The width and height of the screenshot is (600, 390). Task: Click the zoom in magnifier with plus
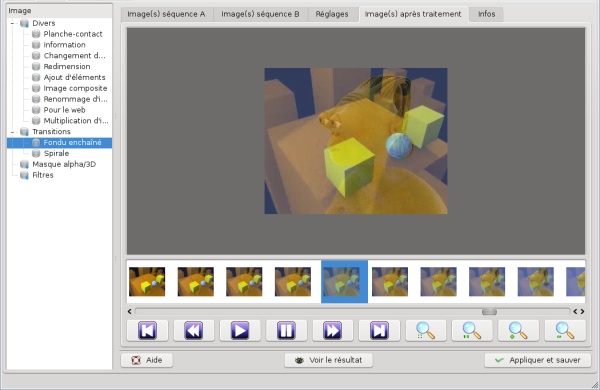tap(518, 330)
